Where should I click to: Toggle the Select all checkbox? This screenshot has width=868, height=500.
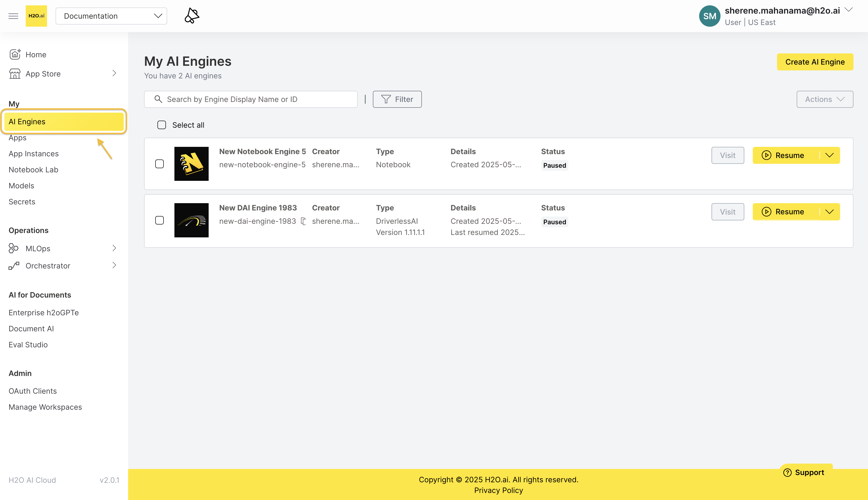point(162,125)
